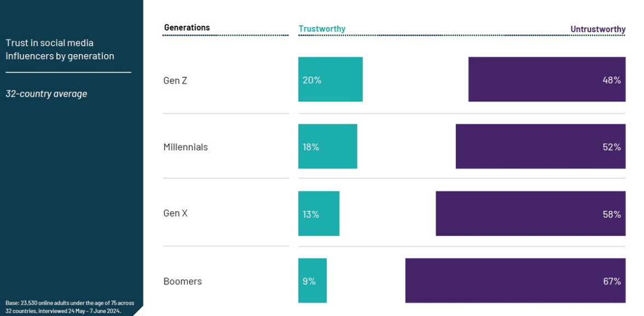The height and width of the screenshot is (316, 644).
Task: Click the Base sample footnote text
Action: coord(70,307)
